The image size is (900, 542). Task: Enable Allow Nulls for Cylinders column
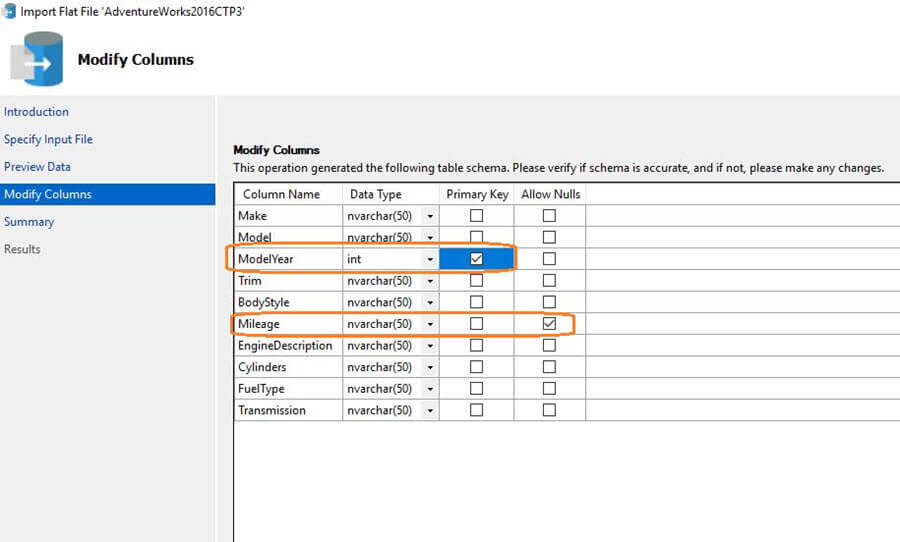pyautogui.click(x=549, y=367)
